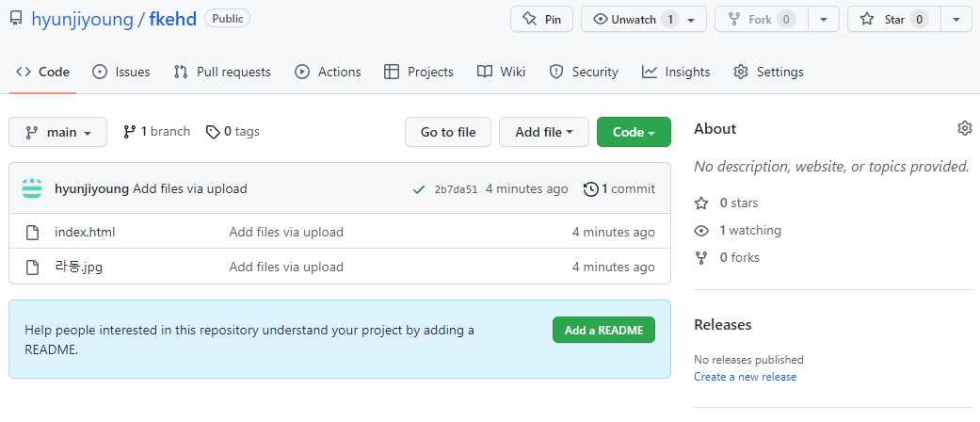Open index.html commit message link
The width and height of the screenshot is (980, 422).
point(286,232)
